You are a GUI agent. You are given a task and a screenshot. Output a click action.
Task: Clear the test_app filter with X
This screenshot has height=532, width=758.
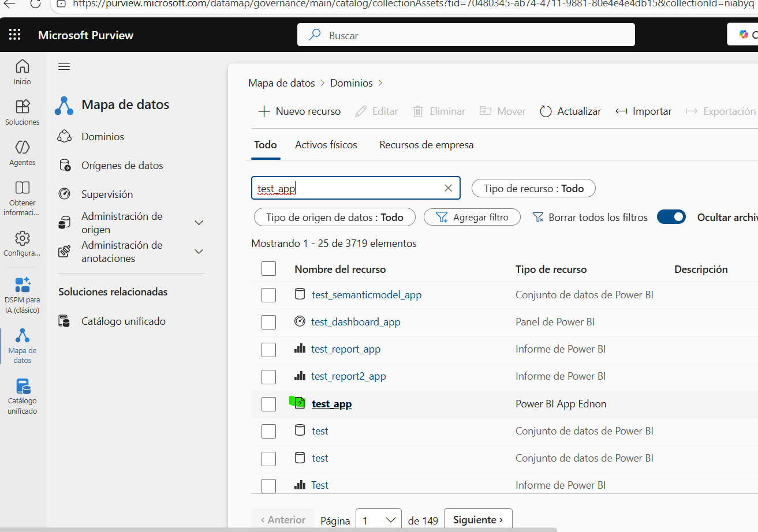point(448,188)
